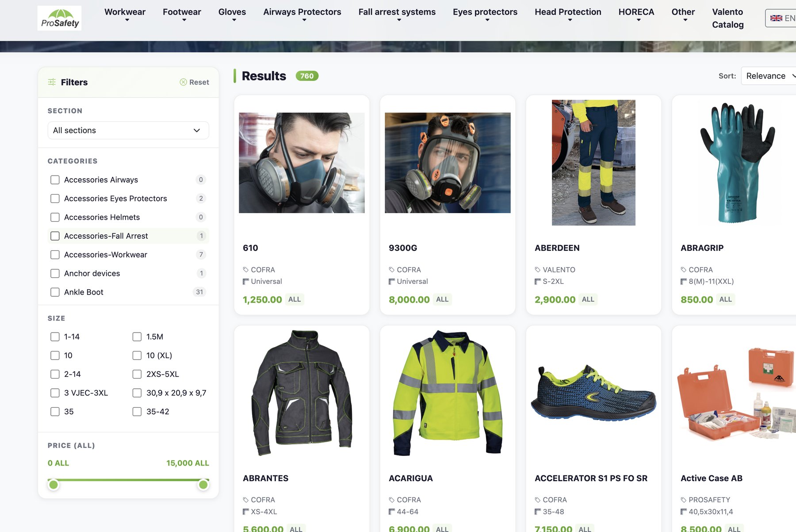
Task: Click the size ruler icon beside 44-64
Action: pos(392,512)
